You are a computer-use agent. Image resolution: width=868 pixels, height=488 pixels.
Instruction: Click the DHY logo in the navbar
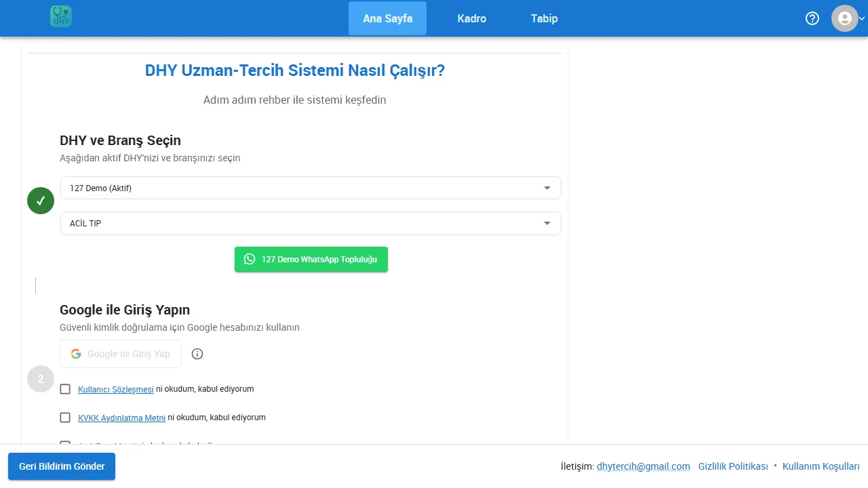pyautogui.click(x=60, y=18)
